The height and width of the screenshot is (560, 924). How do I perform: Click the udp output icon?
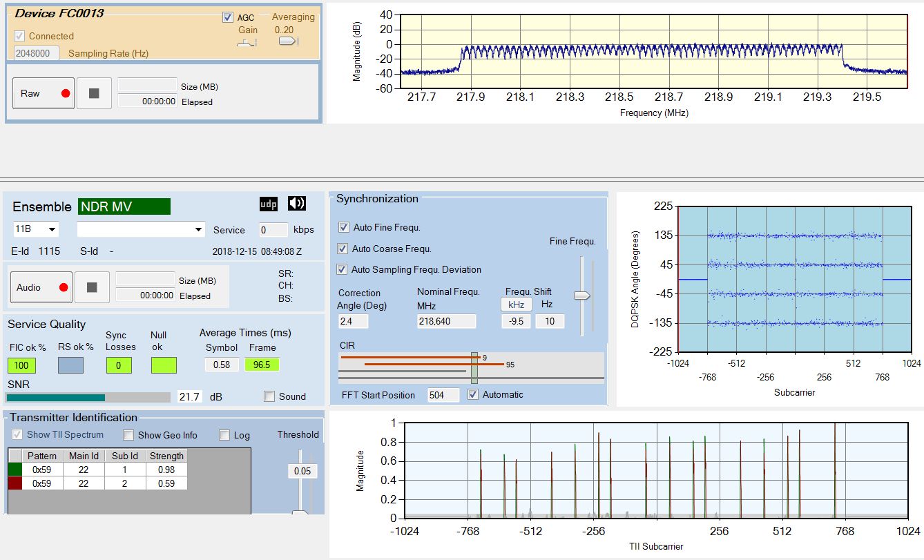[268, 204]
